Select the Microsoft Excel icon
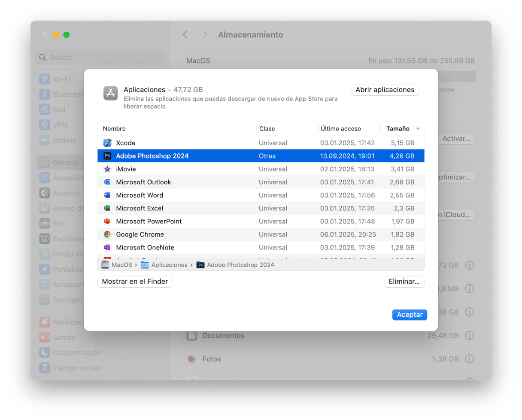This screenshot has width=522, height=420. coord(107,208)
